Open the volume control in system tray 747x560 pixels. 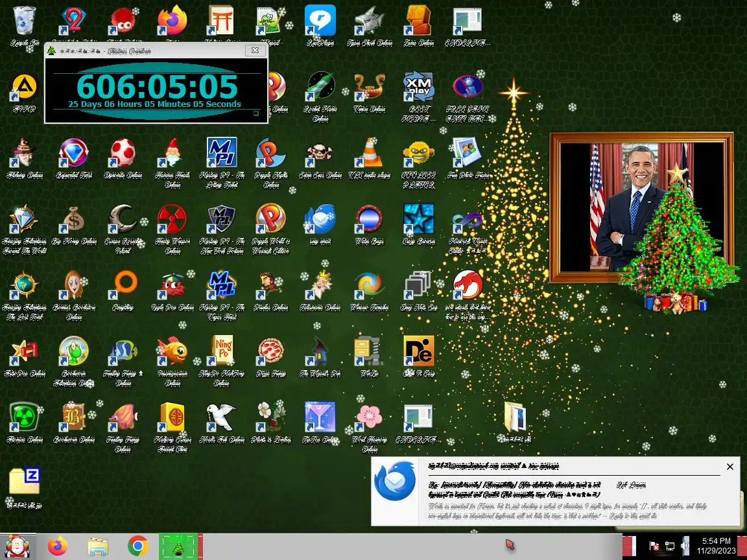[685, 546]
